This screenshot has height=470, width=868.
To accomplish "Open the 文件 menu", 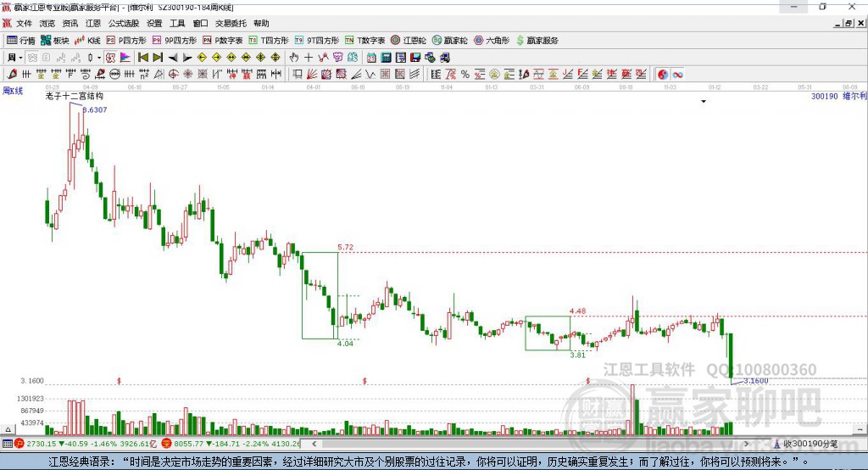I will 24,23.
